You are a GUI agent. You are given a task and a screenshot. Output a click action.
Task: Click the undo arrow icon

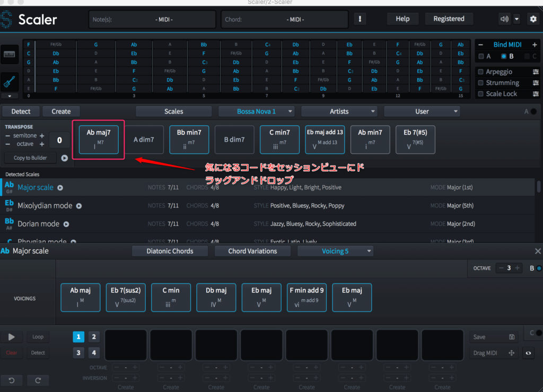pos(11,380)
